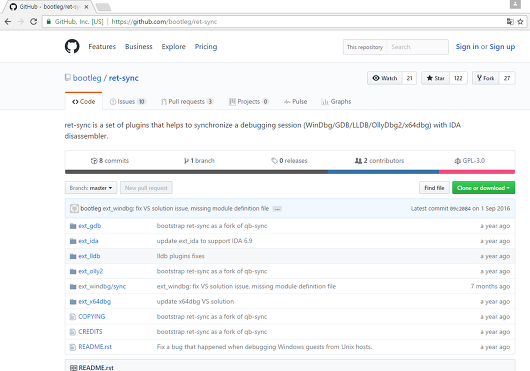Click the Find file button

coord(434,188)
